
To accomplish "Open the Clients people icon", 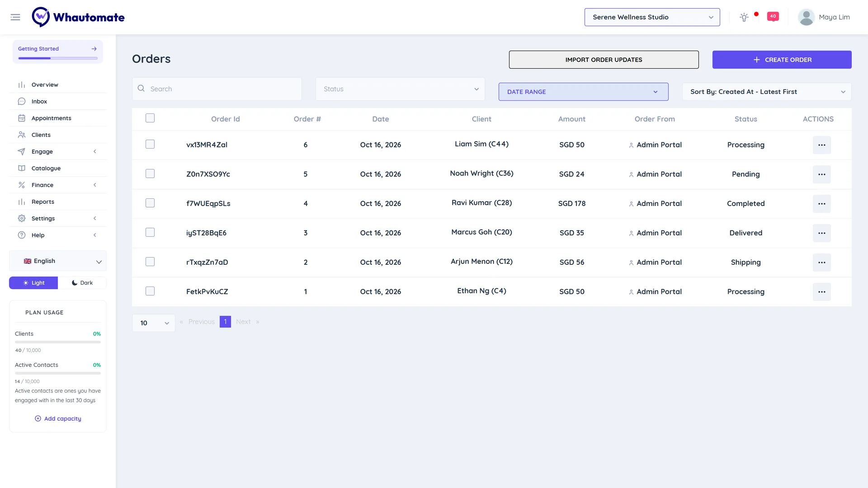I will pyautogui.click(x=22, y=135).
